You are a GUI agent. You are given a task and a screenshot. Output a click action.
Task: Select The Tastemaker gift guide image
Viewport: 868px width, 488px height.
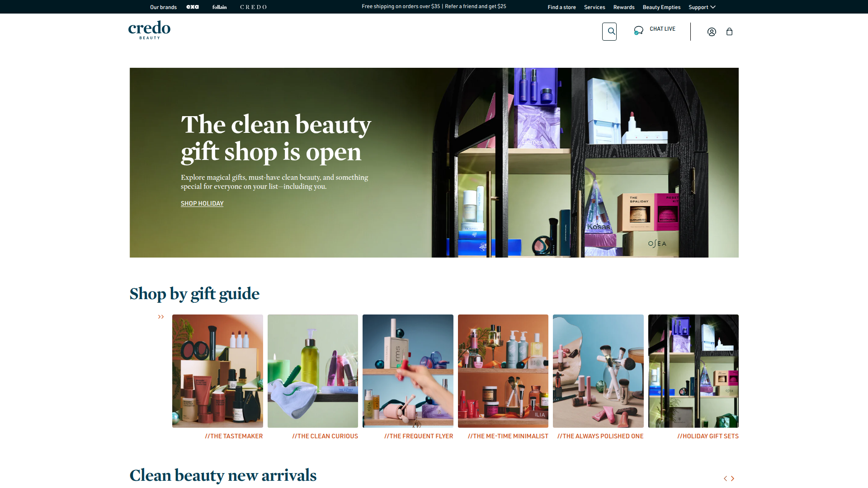(217, 371)
